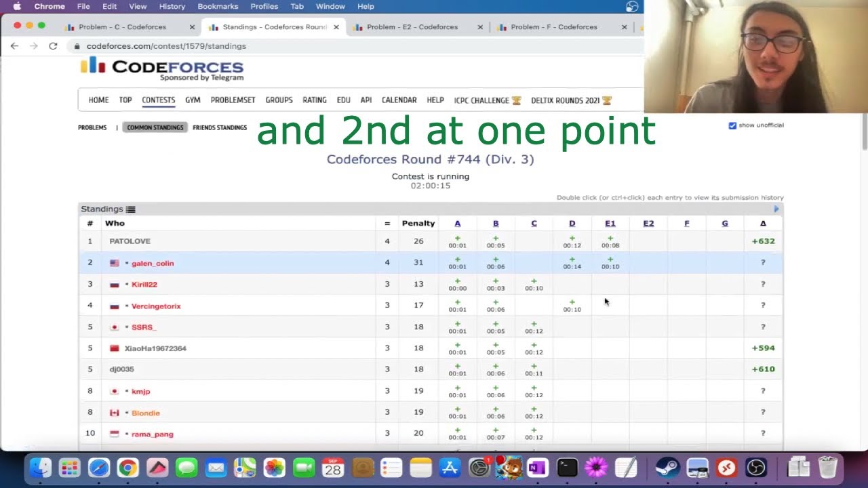Screen dimensions: 868x488
Task: Open the PROBLEMS sub-tab
Action: tap(92, 127)
